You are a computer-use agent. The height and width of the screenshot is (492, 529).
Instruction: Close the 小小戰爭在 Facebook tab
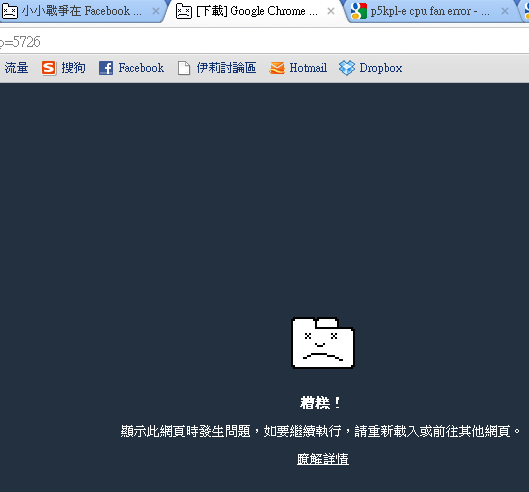tap(156, 11)
